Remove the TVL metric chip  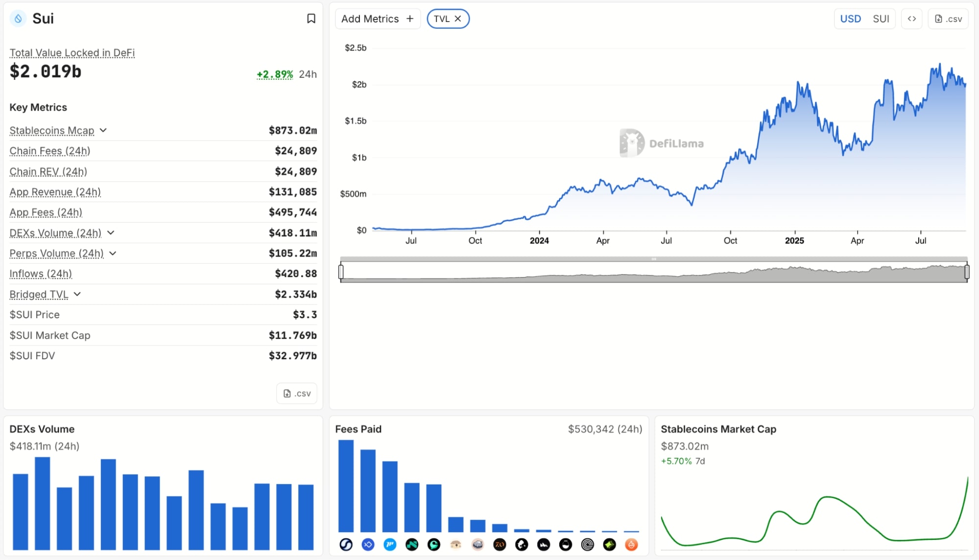458,19
